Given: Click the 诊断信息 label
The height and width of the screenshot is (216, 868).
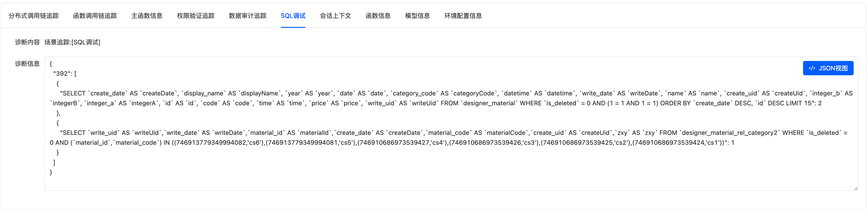Looking at the screenshot, I should coord(27,64).
